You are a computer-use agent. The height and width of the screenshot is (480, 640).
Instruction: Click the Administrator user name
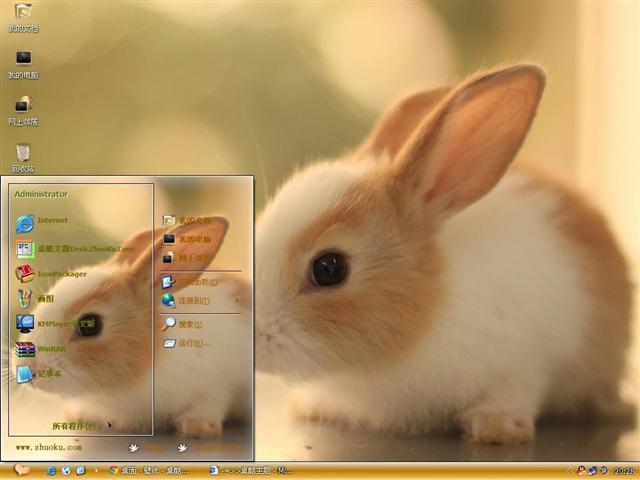41,194
